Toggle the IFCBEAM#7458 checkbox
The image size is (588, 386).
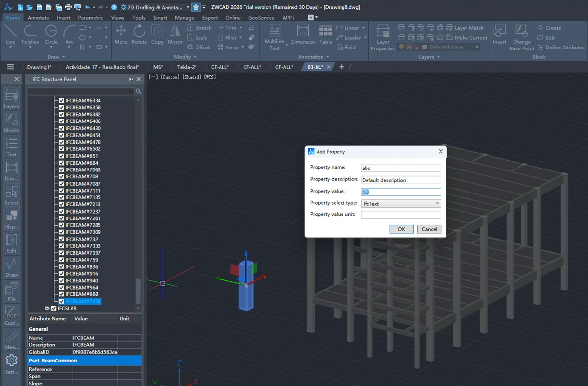pos(61,301)
